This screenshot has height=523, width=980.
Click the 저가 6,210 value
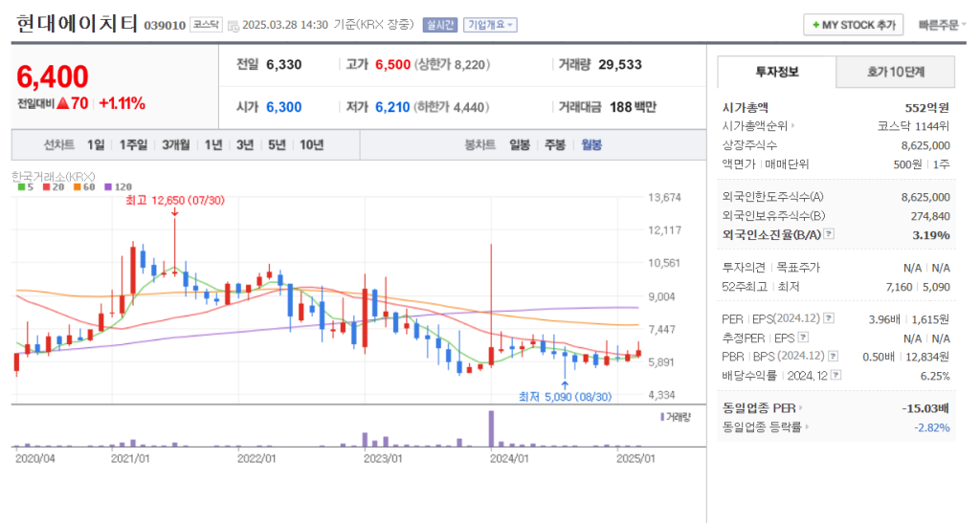[x=392, y=107]
